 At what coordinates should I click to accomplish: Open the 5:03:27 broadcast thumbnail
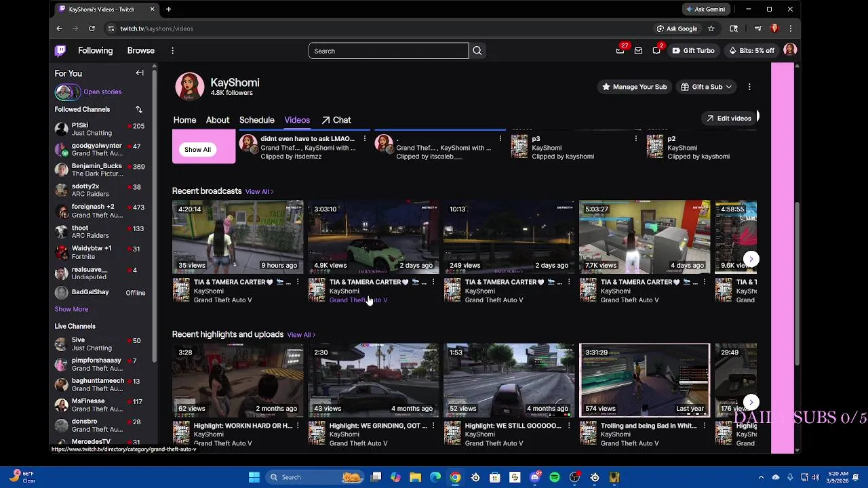click(x=644, y=237)
